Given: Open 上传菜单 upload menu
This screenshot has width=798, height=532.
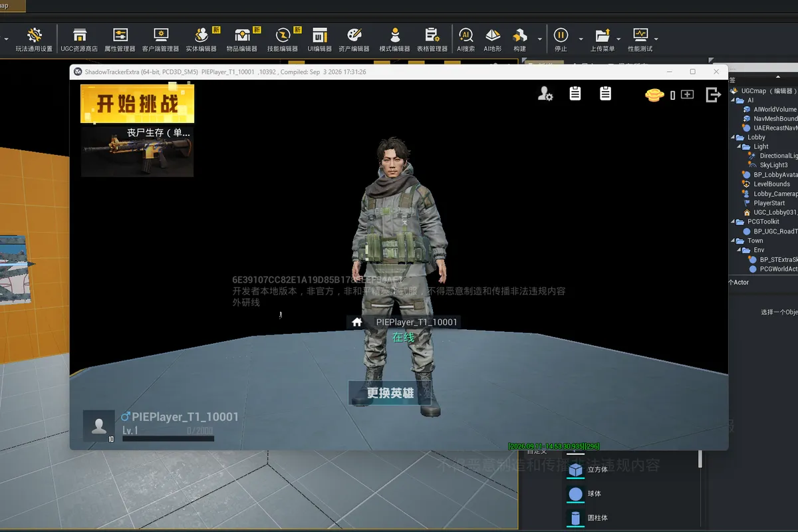Looking at the screenshot, I should pos(602,40).
